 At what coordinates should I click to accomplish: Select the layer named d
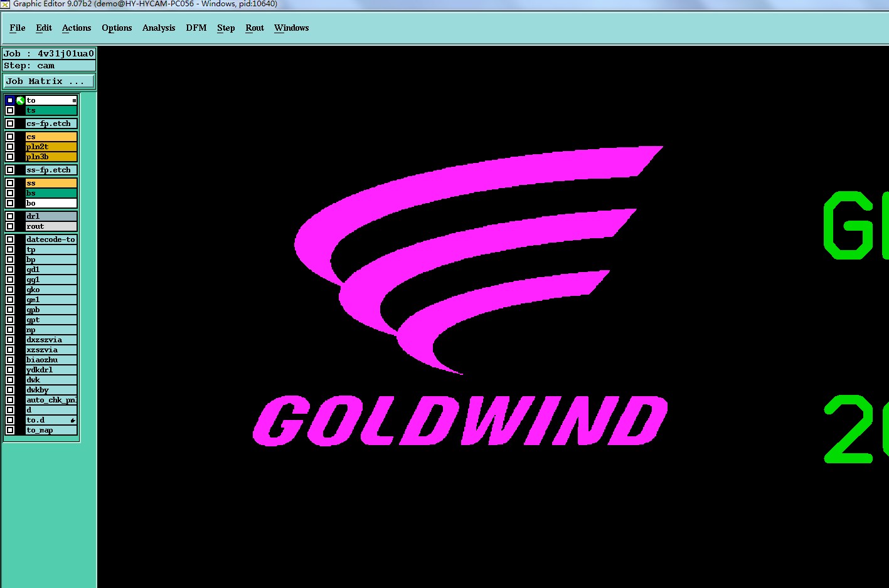51,410
